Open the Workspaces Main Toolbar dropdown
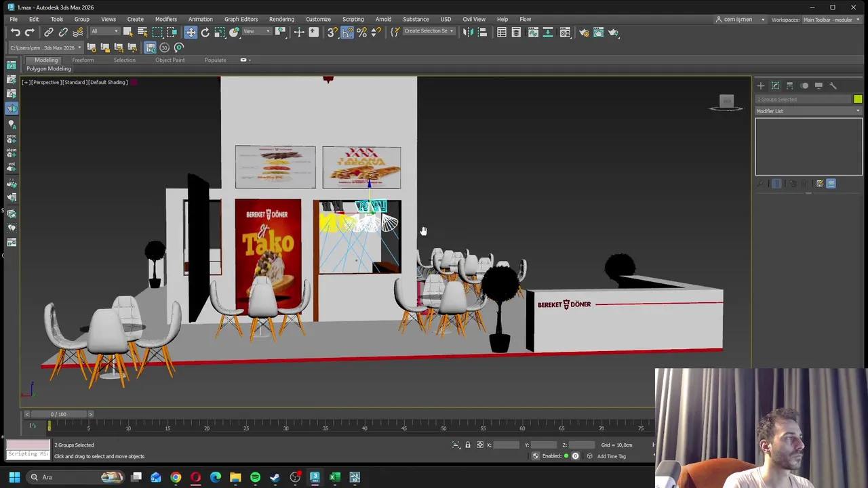 click(x=831, y=20)
